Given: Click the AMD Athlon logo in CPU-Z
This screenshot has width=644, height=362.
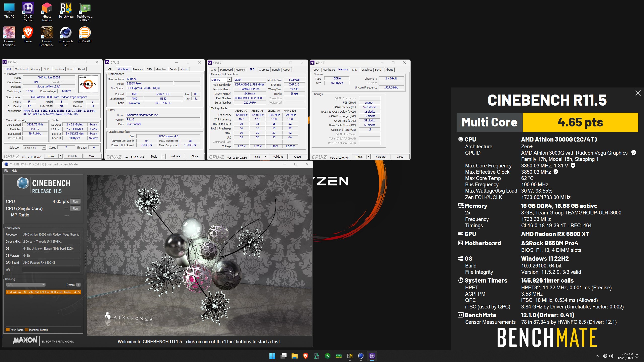Looking at the screenshot, I should 88,84.
